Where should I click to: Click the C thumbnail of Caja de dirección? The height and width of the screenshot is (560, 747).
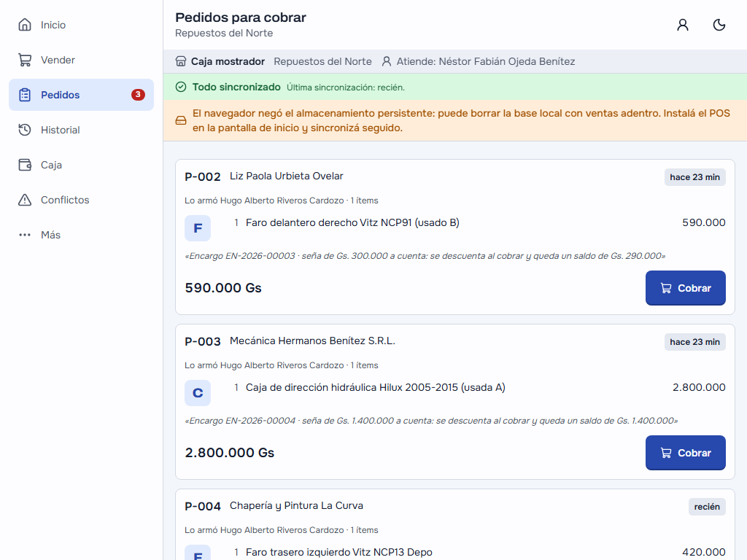pyautogui.click(x=198, y=393)
